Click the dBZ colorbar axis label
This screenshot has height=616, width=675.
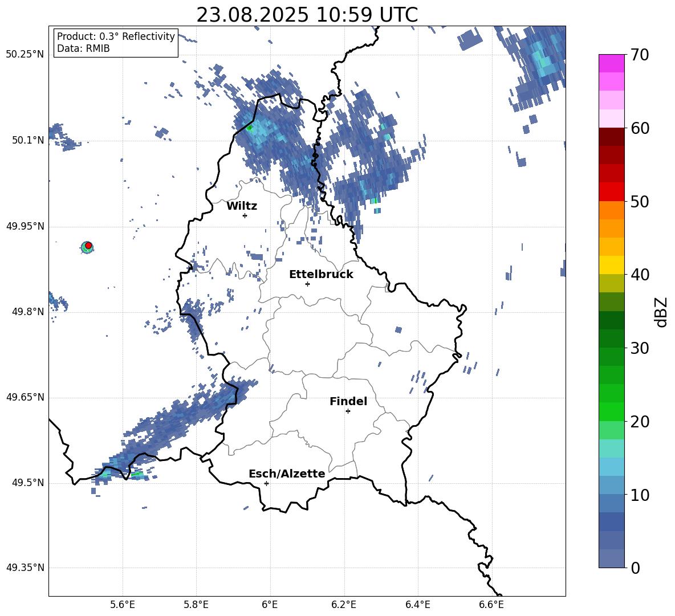(x=661, y=312)
